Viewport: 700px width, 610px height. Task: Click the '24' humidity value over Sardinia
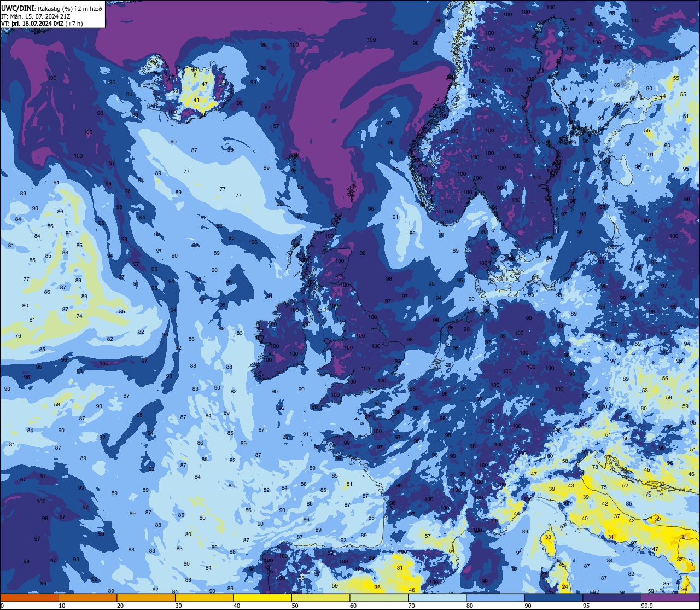[565, 587]
